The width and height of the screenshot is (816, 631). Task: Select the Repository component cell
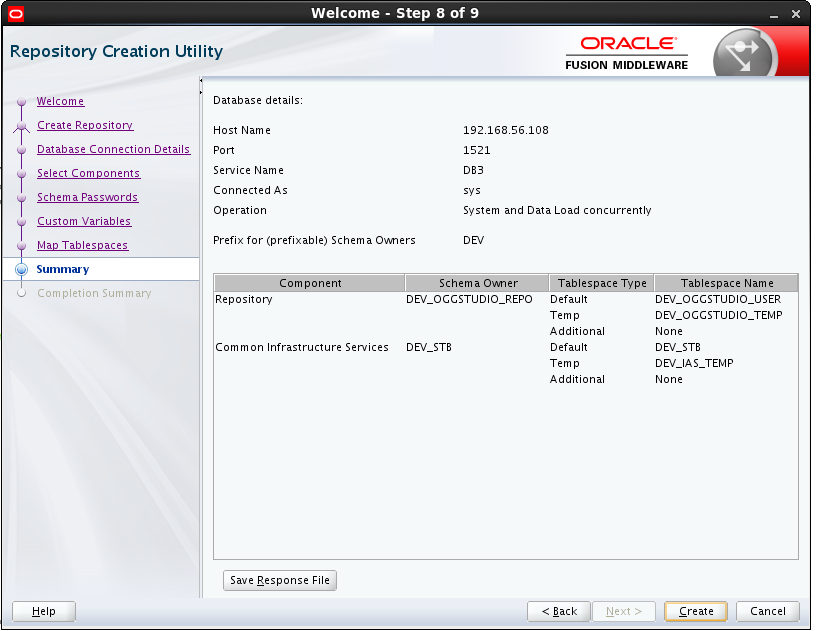(244, 300)
